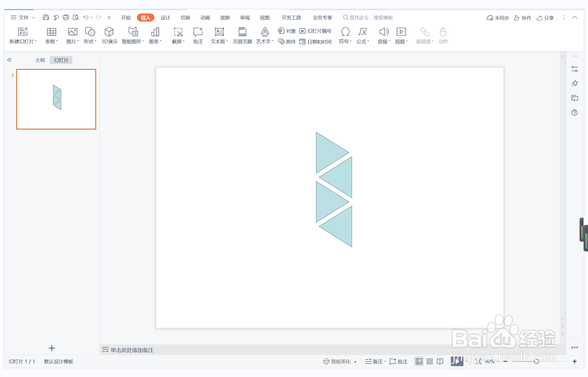The height and width of the screenshot is (377, 588).
Task: Open the help question mark icon
Action: [574, 113]
